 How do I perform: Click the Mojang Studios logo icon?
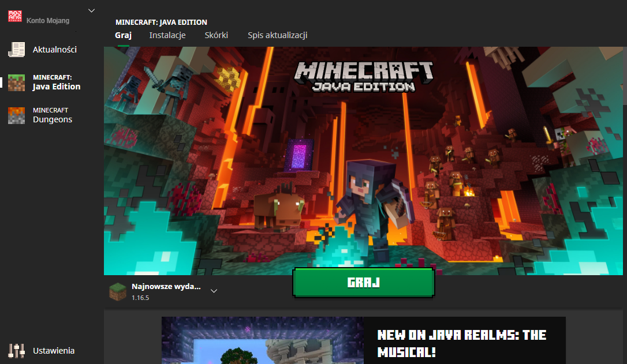(x=14, y=16)
